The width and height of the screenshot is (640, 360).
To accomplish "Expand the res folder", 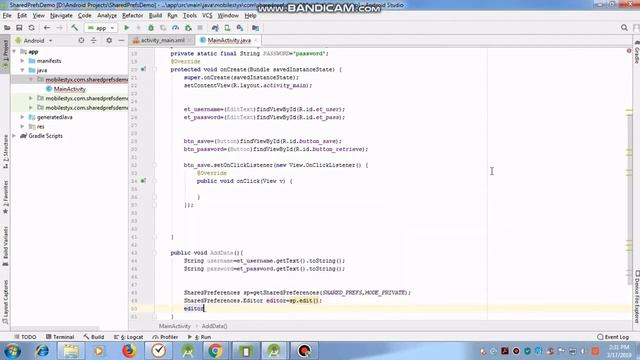I will click(22, 127).
